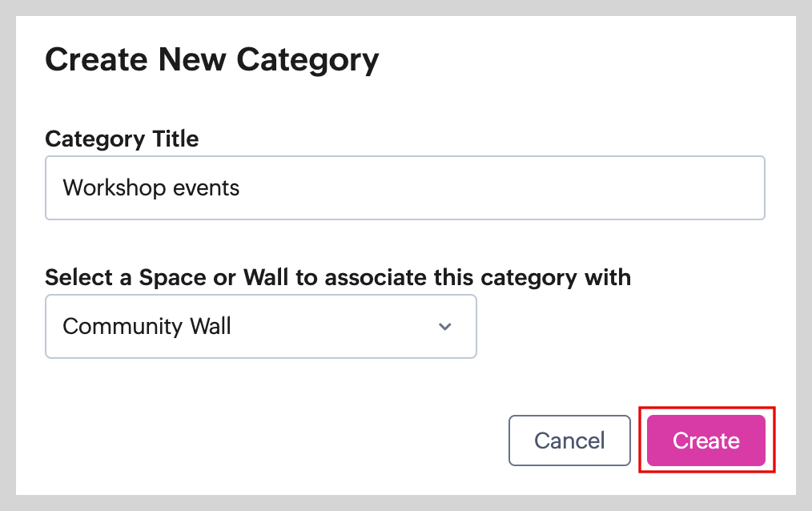Focus the Category Title text field
Screen dimensions: 812x511
(404, 188)
